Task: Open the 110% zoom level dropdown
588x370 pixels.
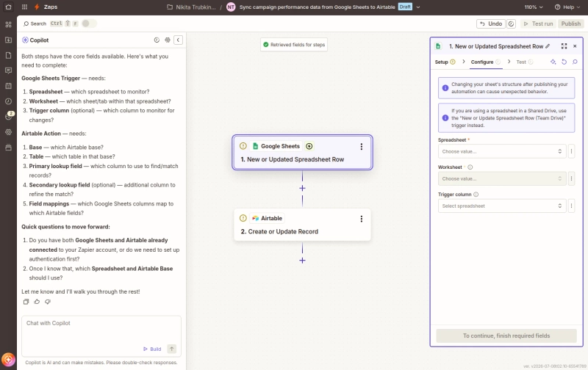Action: click(x=534, y=7)
